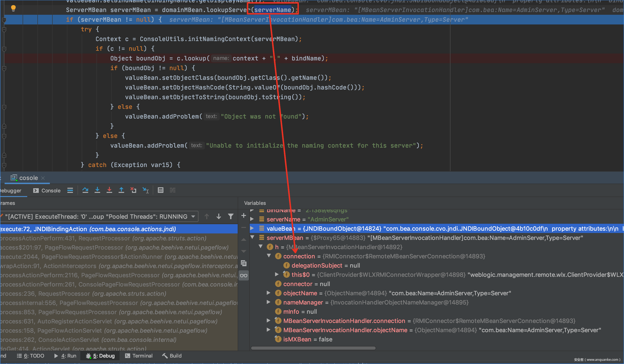Click the Run to Cursor icon

(x=146, y=190)
